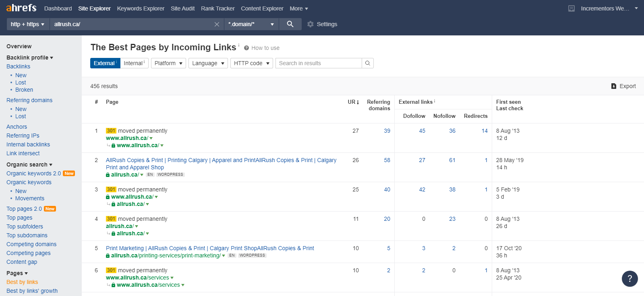Open the Backlinks sidebar link
644x296 pixels.
[18, 66]
